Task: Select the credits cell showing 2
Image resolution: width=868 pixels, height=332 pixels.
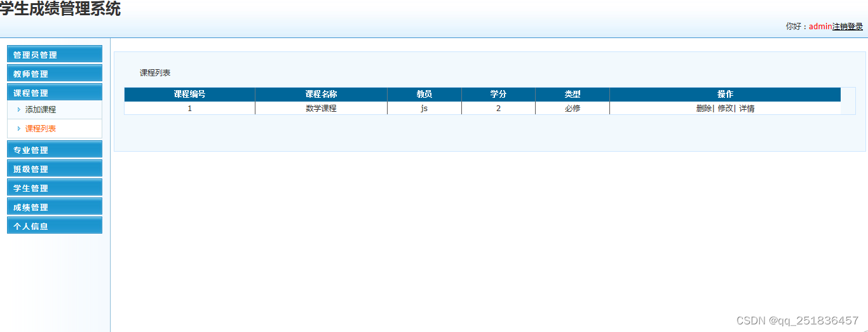Action: [498, 109]
